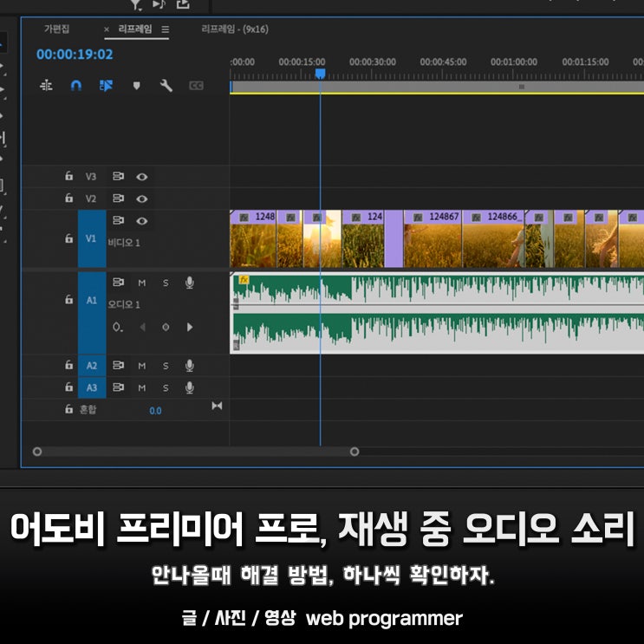Add a marker with the shield icon
The height and width of the screenshot is (644, 644).
(136, 86)
